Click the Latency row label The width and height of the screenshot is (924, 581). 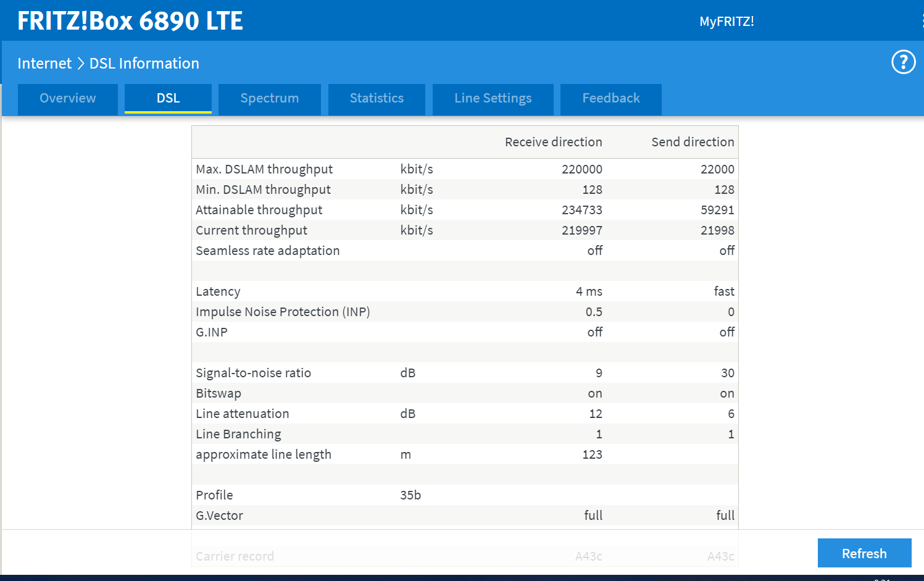[x=218, y=291]
